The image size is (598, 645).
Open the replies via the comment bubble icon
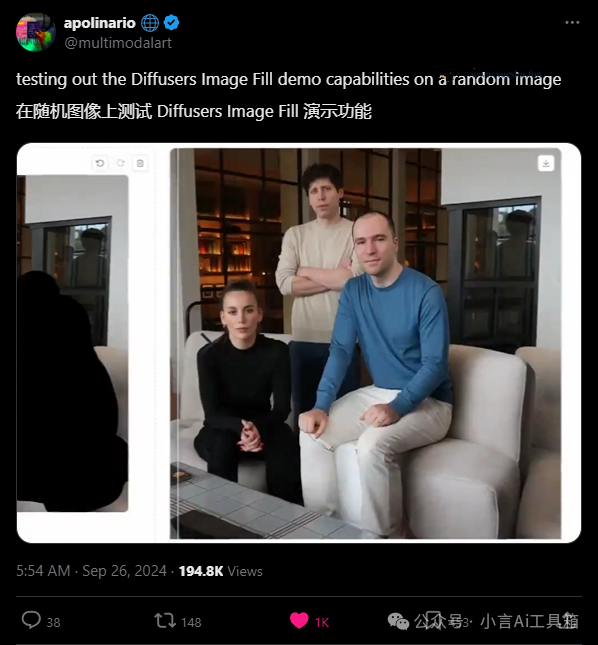pos(31,620)
